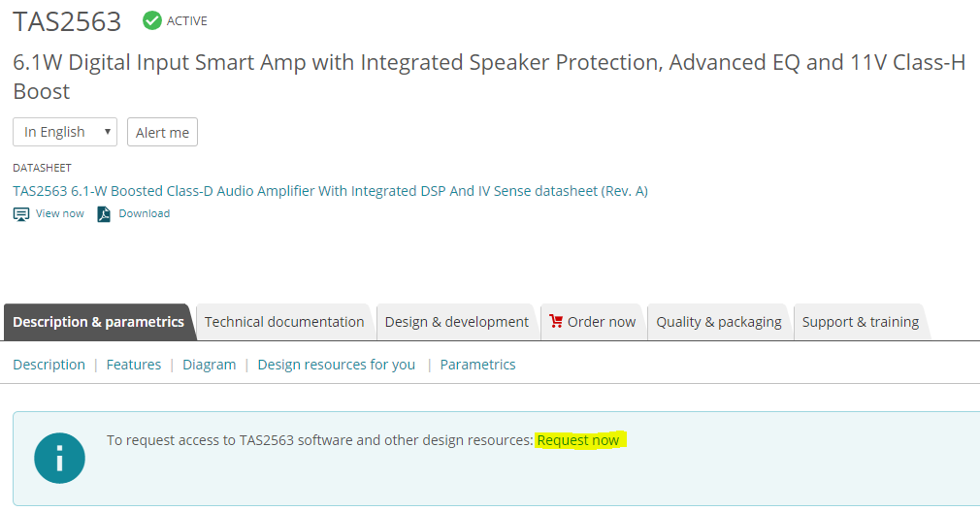
Task: Open the In English language dropdown
Action: (x=65, y=132)
